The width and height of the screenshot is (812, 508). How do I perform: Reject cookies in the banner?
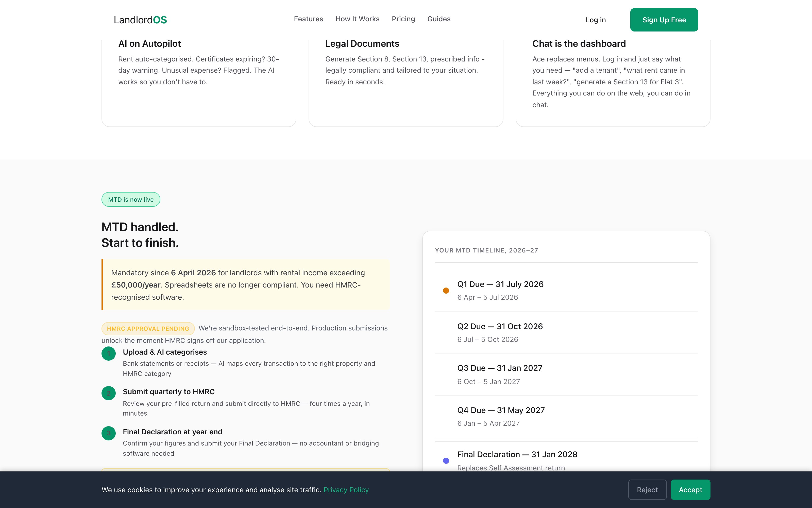click(647, 490)
